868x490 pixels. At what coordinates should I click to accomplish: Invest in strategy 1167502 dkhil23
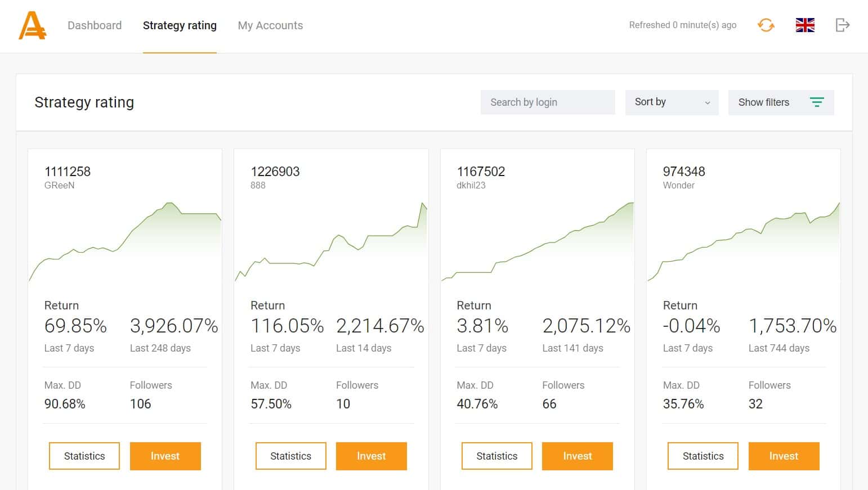click(577, 456)
